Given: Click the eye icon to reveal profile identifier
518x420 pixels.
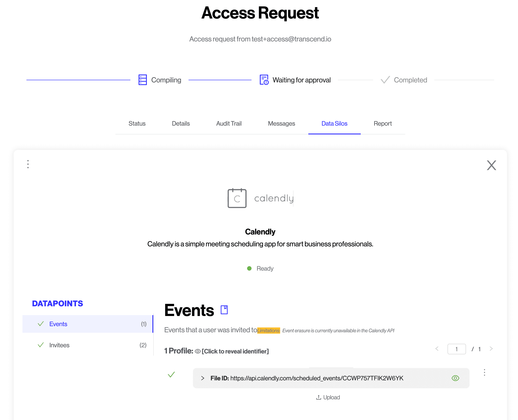Looking at the screenshot, I should (197, 351).
